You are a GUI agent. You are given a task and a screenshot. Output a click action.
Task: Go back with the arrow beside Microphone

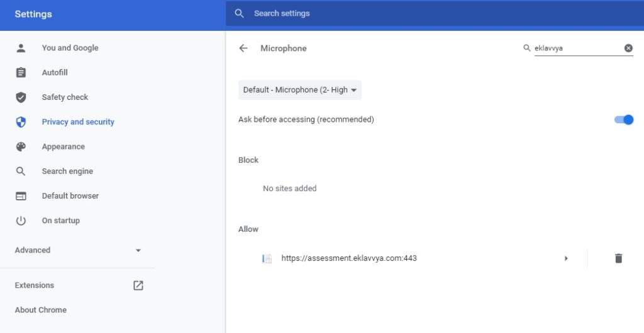coord(243,48)
